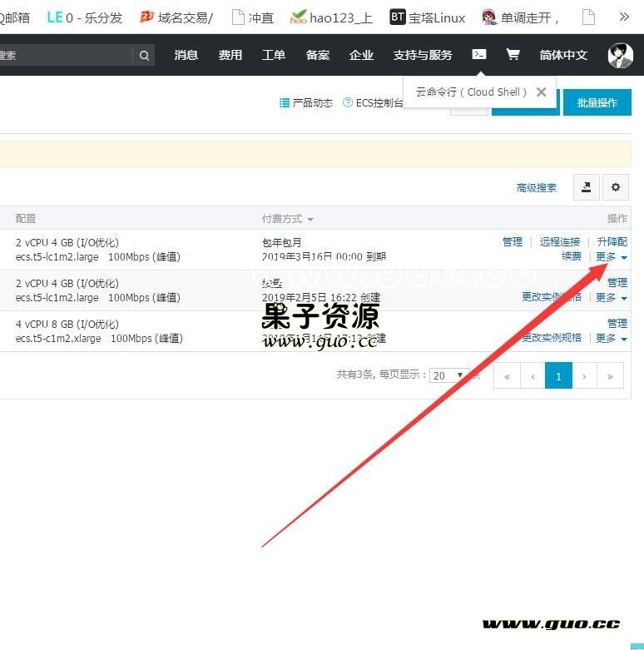
Task: Click the 批量操作 button
Action: (x=597, y=102)
